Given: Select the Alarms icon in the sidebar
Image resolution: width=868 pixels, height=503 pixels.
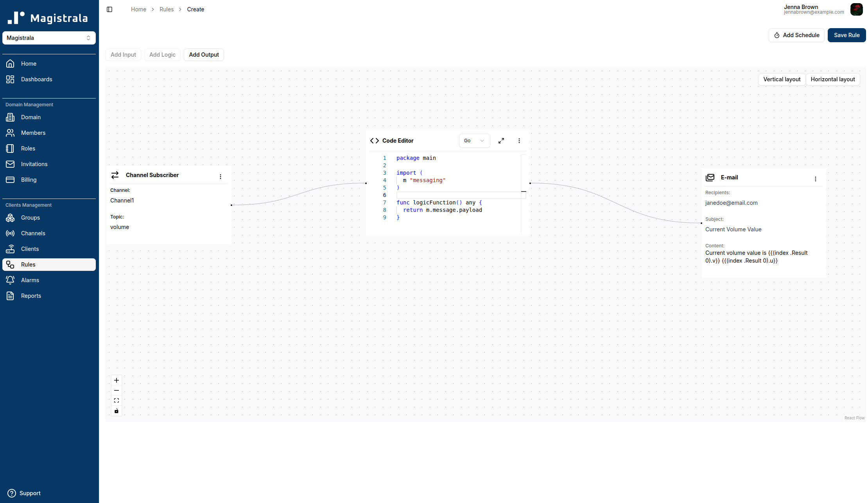Looking at the screenshot, I should click(x=10, y=280).
